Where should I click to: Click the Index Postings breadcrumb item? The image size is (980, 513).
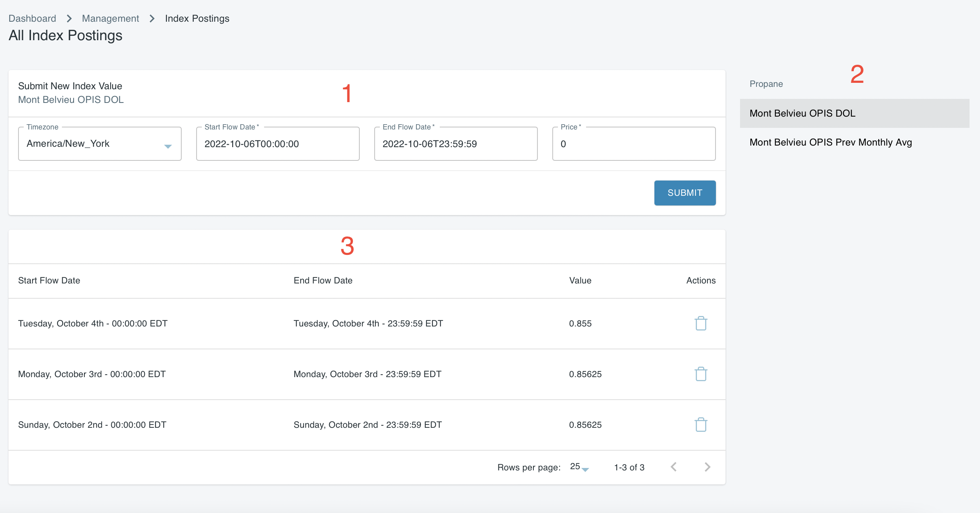197,18
